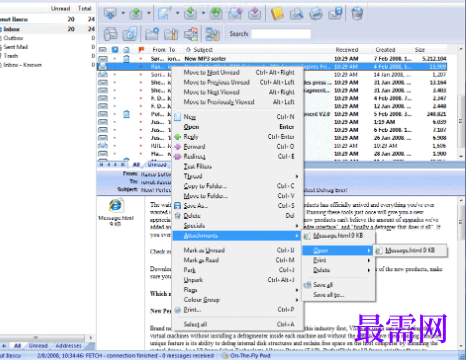Switch to the Unread tab below message list
This screenshot has width=466, height=360.
tap(157, 165)
